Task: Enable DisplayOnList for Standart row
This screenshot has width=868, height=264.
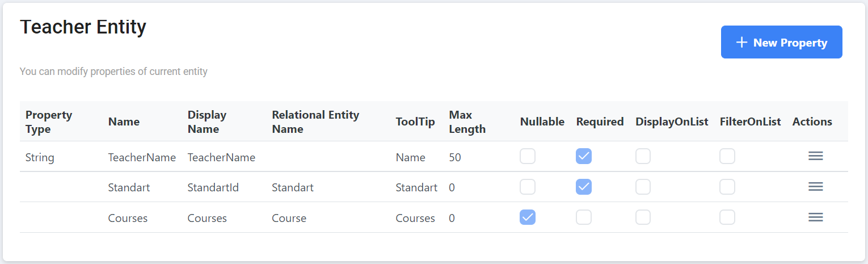Action: pyautogui.click(x=643, y=187)
